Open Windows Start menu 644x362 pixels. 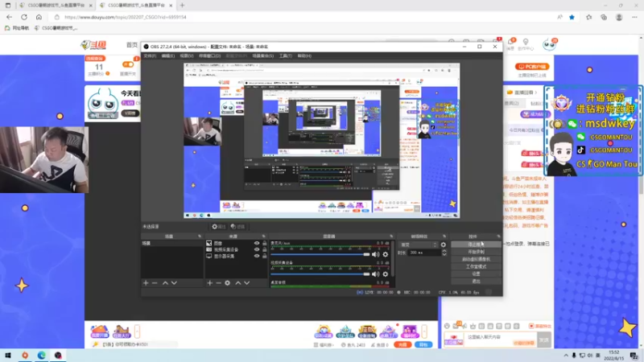(x=8, y=356)
